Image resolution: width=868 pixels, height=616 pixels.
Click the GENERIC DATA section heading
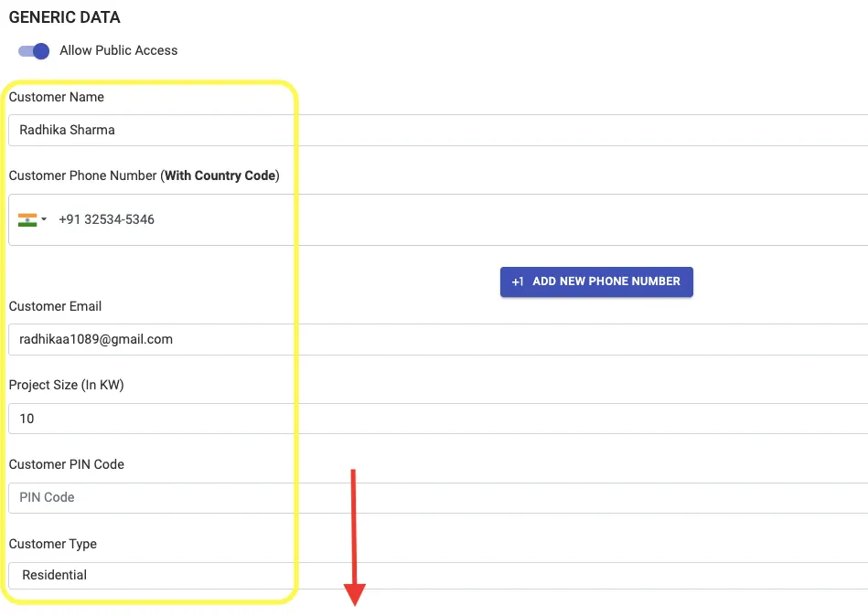[x=64, y=17]
